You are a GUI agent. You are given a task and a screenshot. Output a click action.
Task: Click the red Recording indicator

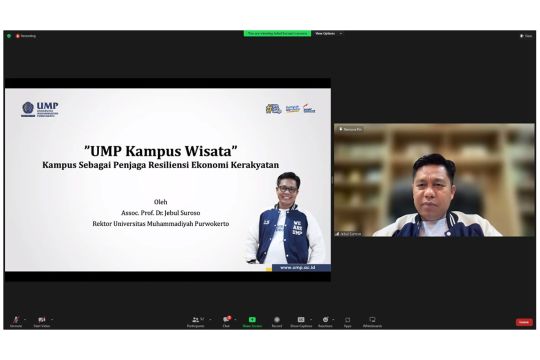click(26, 36)
